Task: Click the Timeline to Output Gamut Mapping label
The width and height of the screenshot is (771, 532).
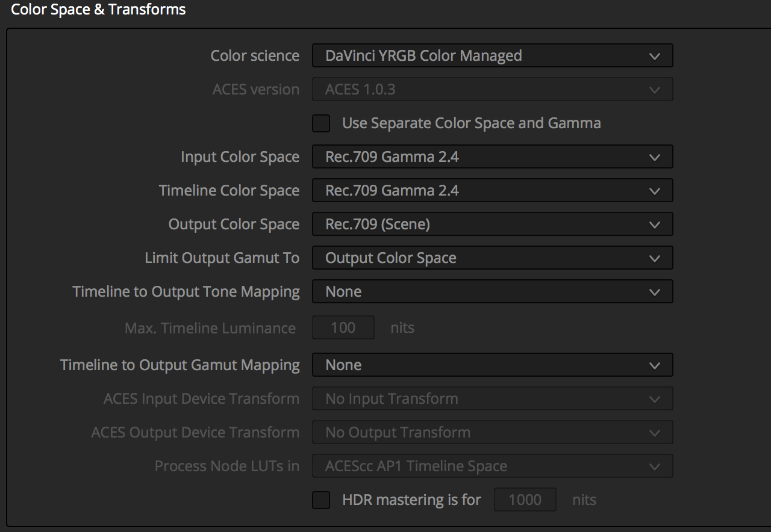Action: point(180,365)
